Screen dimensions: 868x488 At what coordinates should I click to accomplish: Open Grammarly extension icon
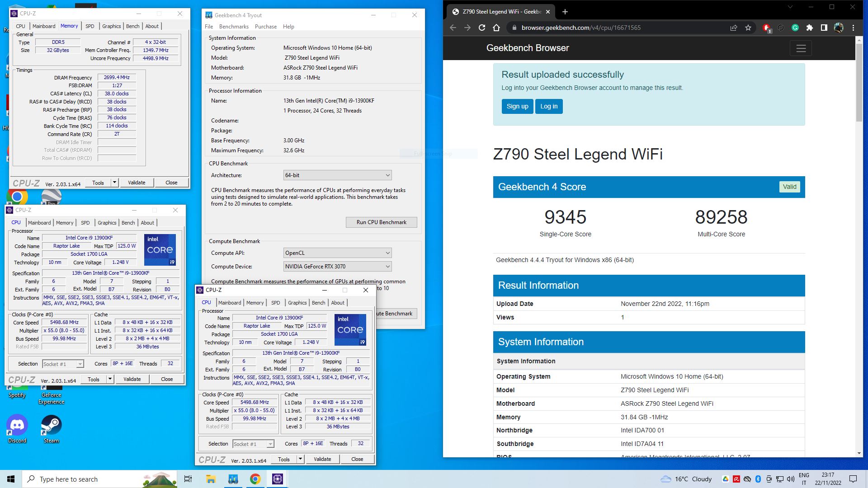click(795, 28)
